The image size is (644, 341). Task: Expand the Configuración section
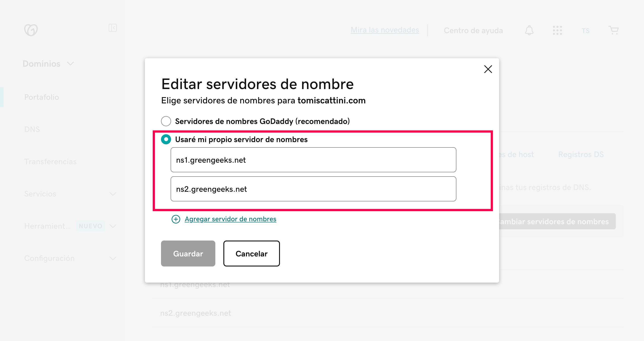click(113, 258)
